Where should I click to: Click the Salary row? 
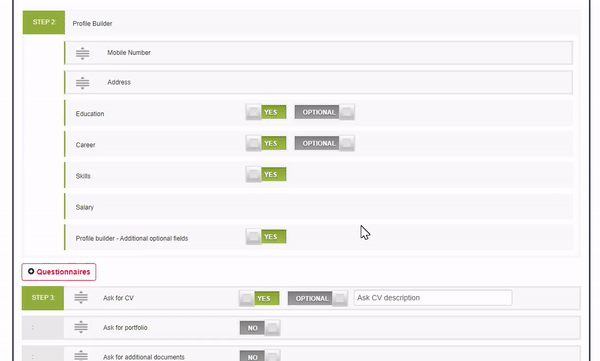(319, 207)
